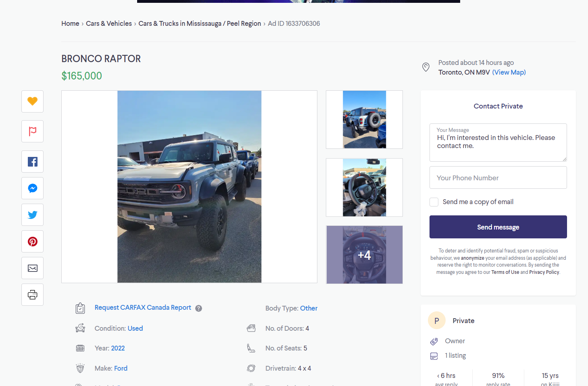Image resolution: width=588 pixels, height=386 pixels.
Task: Click the $165,000 price
Action: click(x=81, y=76)
